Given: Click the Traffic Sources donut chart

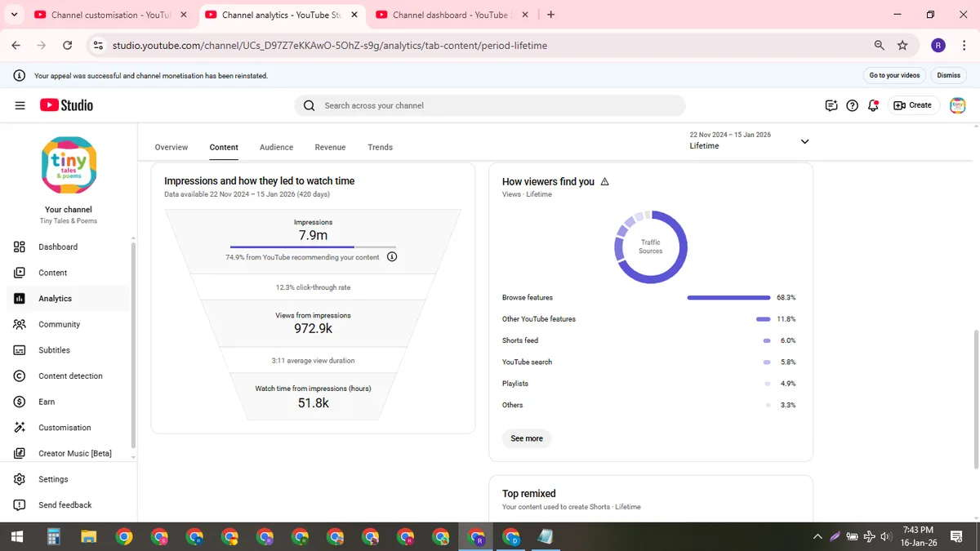Looking at the screenshot, I should point(651,247).
